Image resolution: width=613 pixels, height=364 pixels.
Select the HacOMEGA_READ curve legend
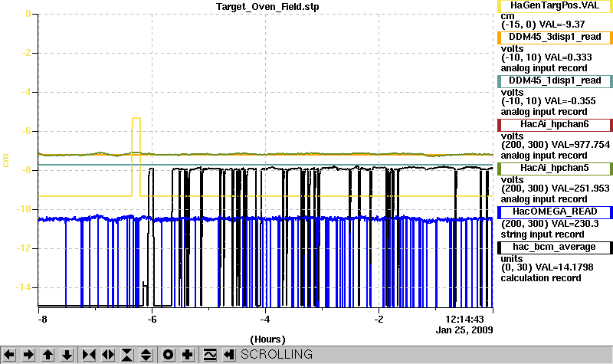click(x=555, y=212)
